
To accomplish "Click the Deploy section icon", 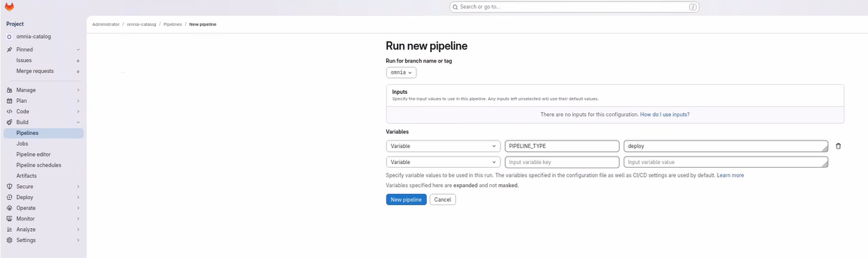I will pos(10,197).
